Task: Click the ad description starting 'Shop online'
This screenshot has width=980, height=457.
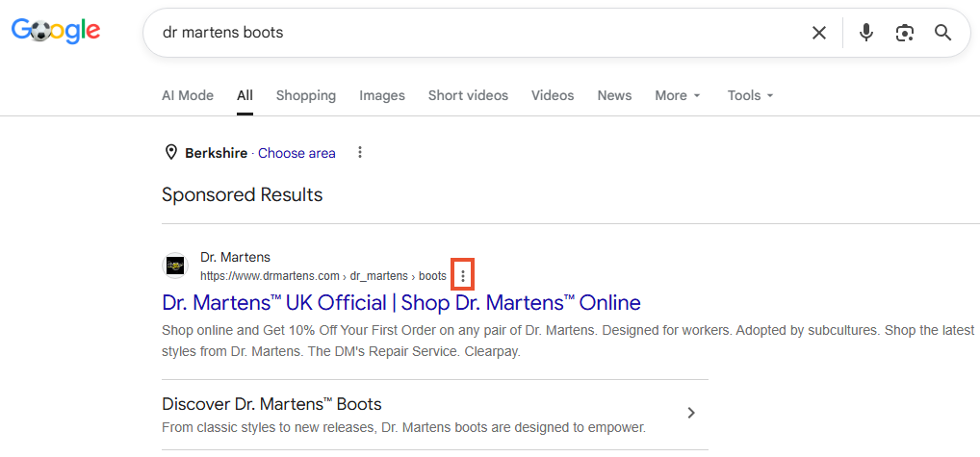Action: pos(568,341)
